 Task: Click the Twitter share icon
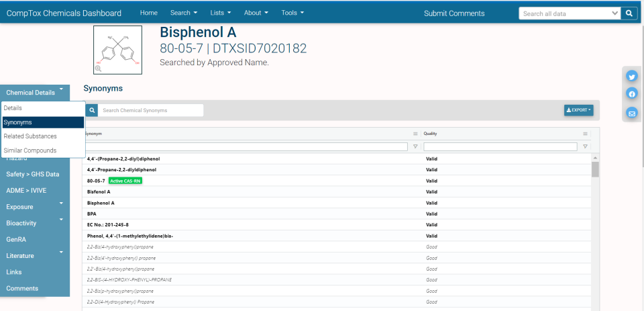631,77
